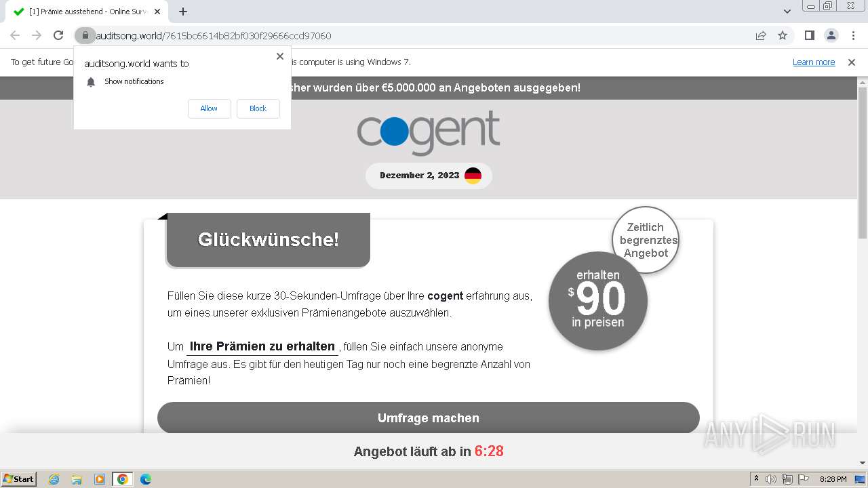Click the lock site info icon
The image size is (868, 488).
pyautogui.click(x=85, y=35)
